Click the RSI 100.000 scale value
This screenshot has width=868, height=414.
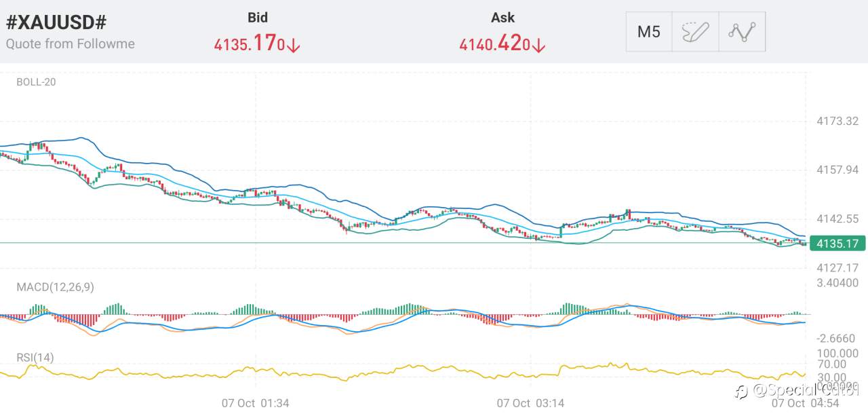coord(837,354)
